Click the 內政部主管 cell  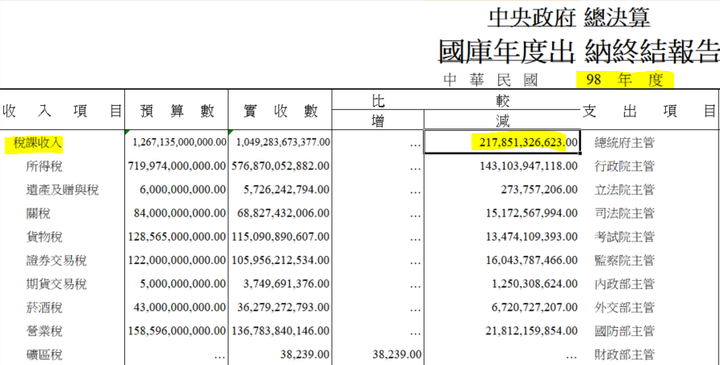click(x=624, y=284)
